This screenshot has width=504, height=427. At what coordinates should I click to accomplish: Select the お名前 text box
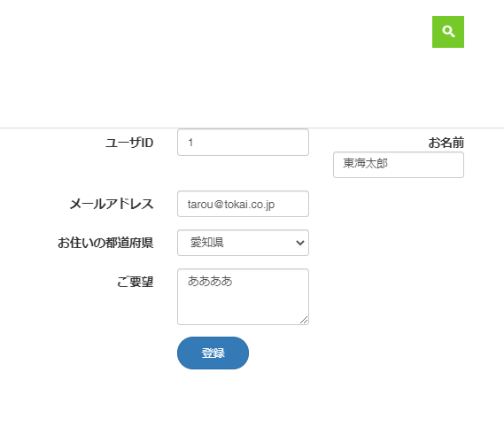coord(399,165)
